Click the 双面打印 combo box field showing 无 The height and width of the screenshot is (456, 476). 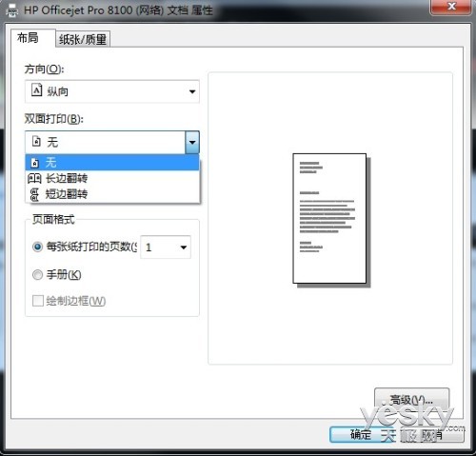coord(112,142)
